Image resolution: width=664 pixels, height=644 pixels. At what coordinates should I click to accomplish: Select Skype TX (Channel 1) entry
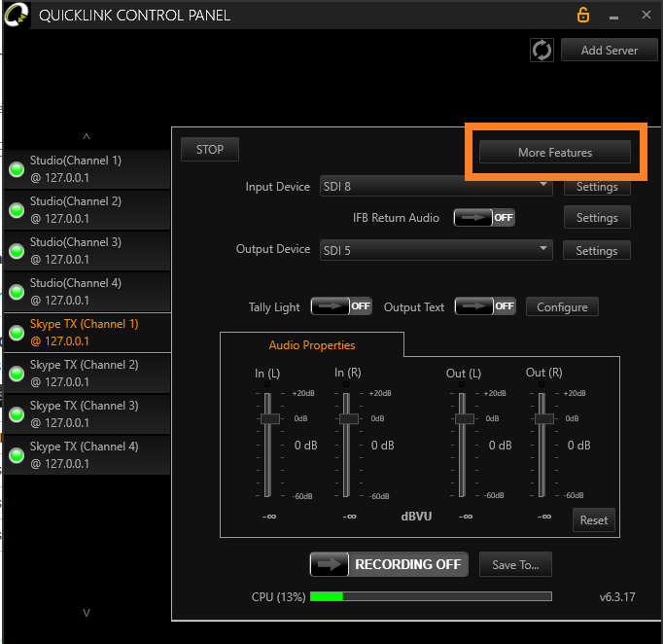(x=87, y=333)
